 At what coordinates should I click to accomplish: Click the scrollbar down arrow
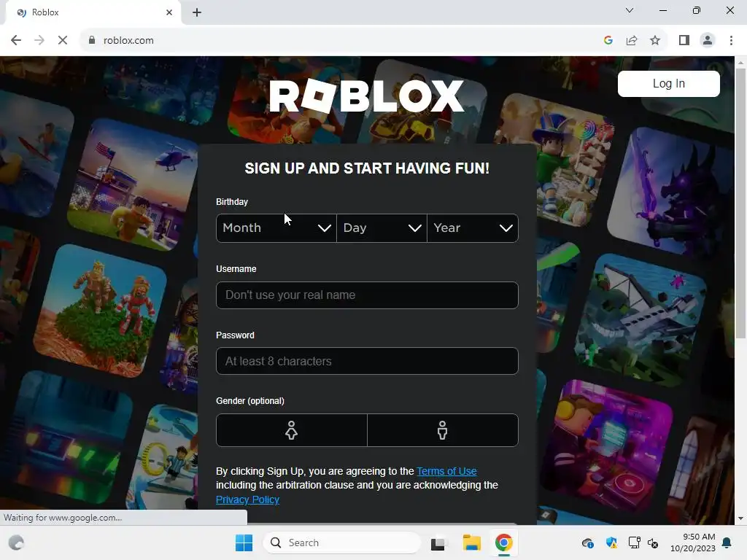point(740,518)
